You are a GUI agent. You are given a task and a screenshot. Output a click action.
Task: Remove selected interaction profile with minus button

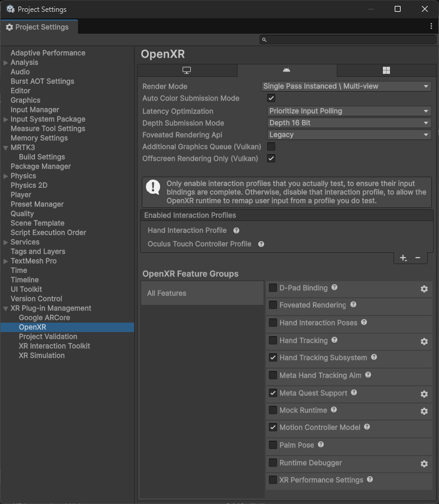tap(417, 258)
